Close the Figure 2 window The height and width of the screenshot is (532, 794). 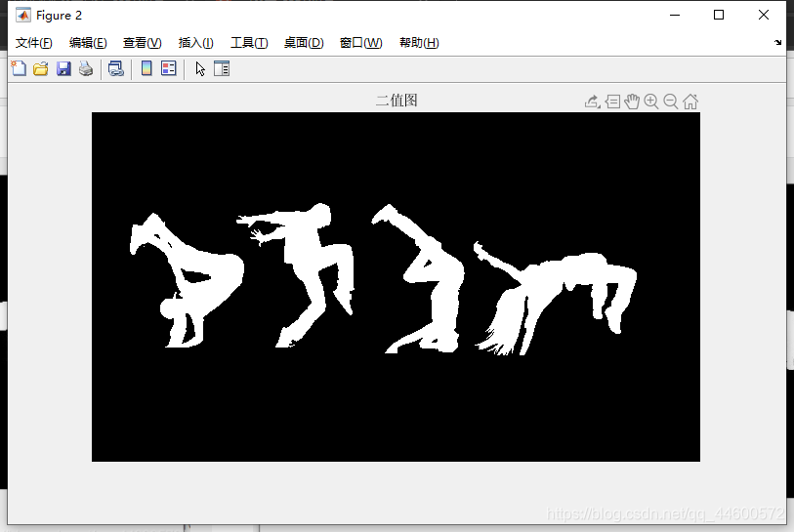[x=764, y=16]
